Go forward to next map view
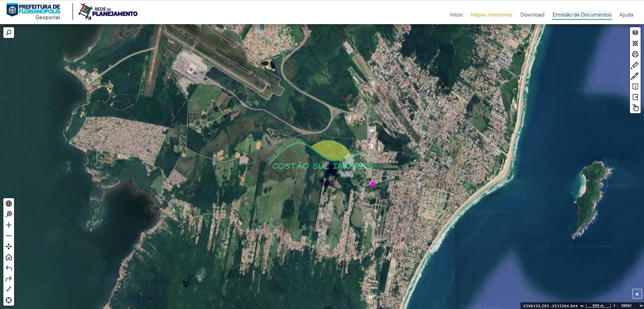This screenshot has width=644, height=309. pyautogui.click(x=9, y=279)
